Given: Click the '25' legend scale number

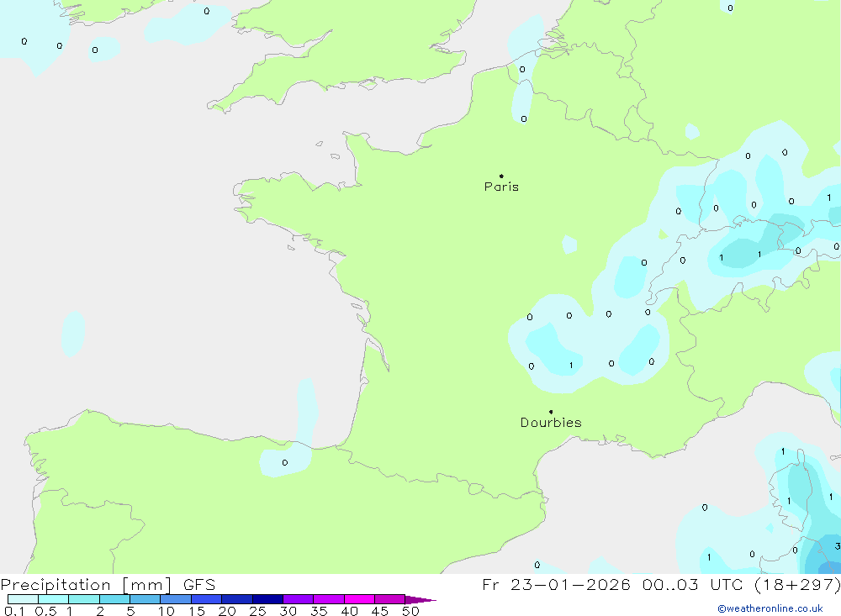Looking at the screenshot, I should [x=257, y=611].
